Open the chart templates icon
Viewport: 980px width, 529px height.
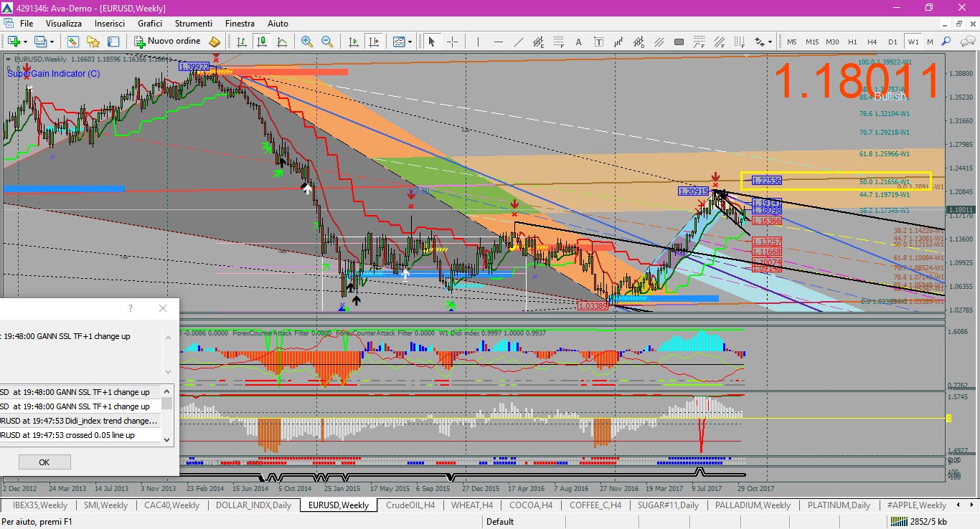click(x=398, y=42)
